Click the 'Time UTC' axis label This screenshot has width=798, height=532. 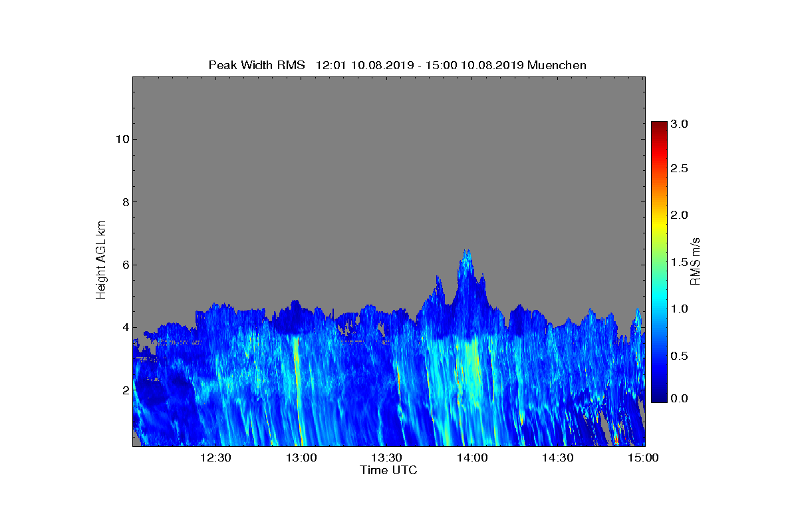coord(389,470)
